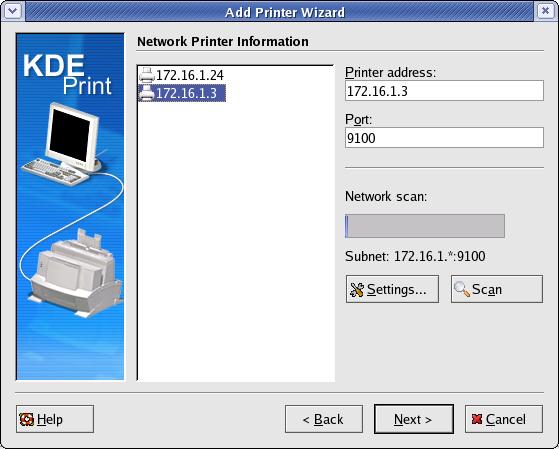Click the Port field showing 9100
This screenshot has height=449, width=559.
444,138
